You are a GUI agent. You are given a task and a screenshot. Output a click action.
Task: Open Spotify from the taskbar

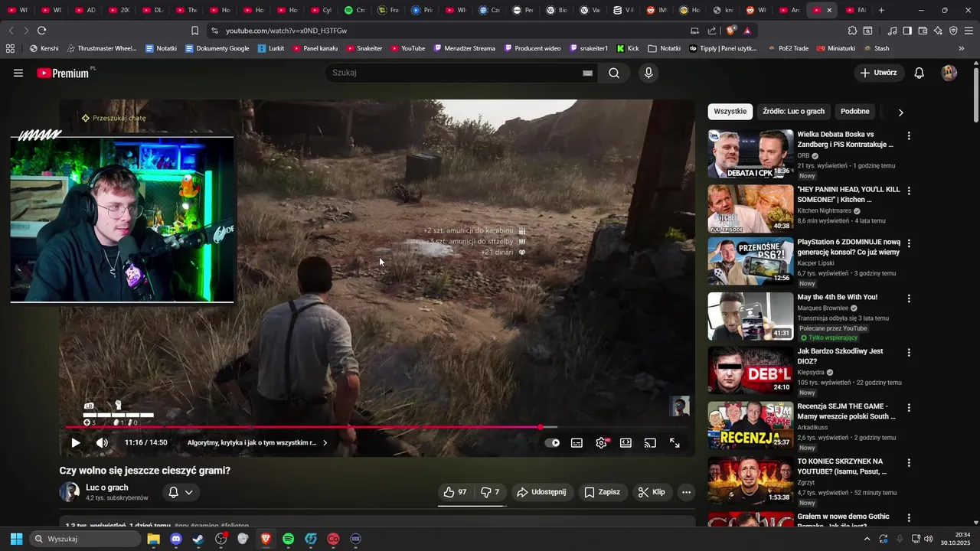[x=288, y=539]
